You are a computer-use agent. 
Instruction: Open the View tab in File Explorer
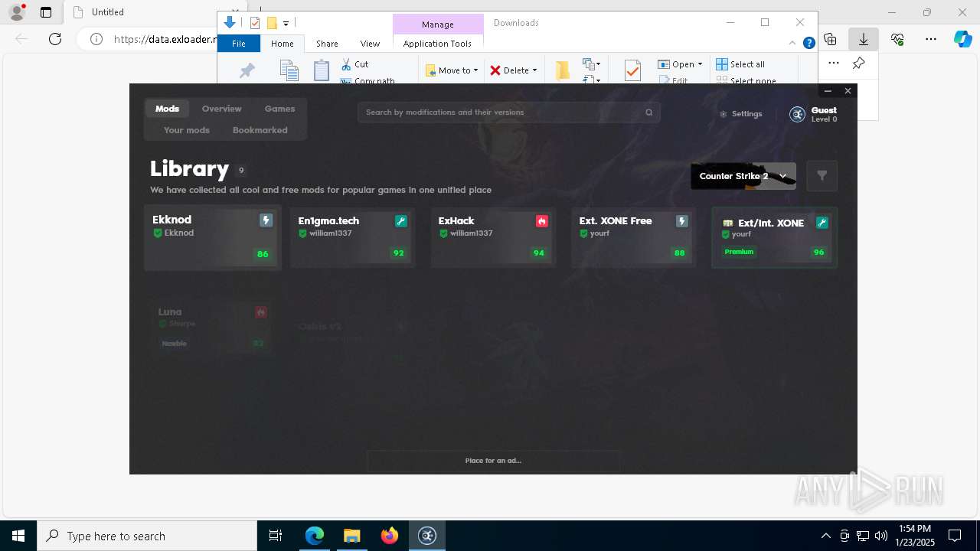point(370,44)
